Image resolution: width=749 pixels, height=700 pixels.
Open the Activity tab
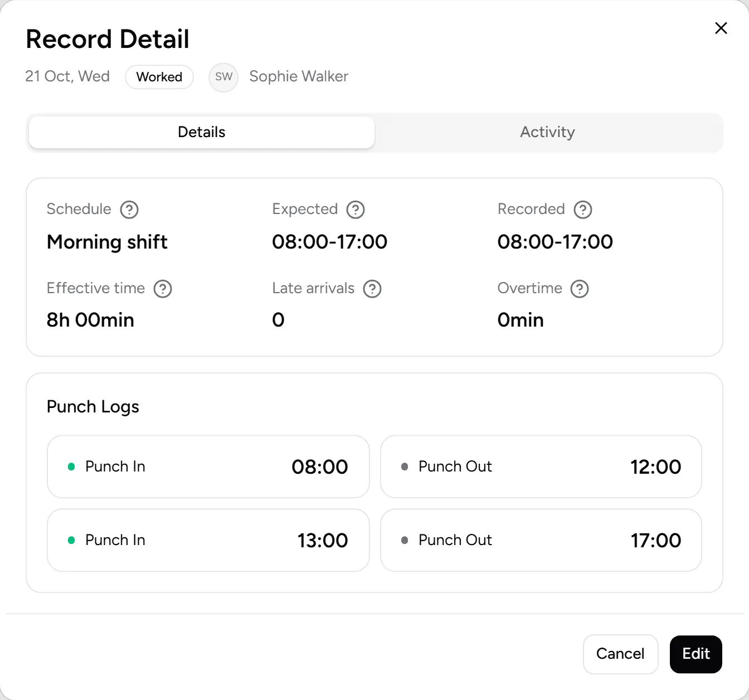pyautogui.click(x=548, y=132)
